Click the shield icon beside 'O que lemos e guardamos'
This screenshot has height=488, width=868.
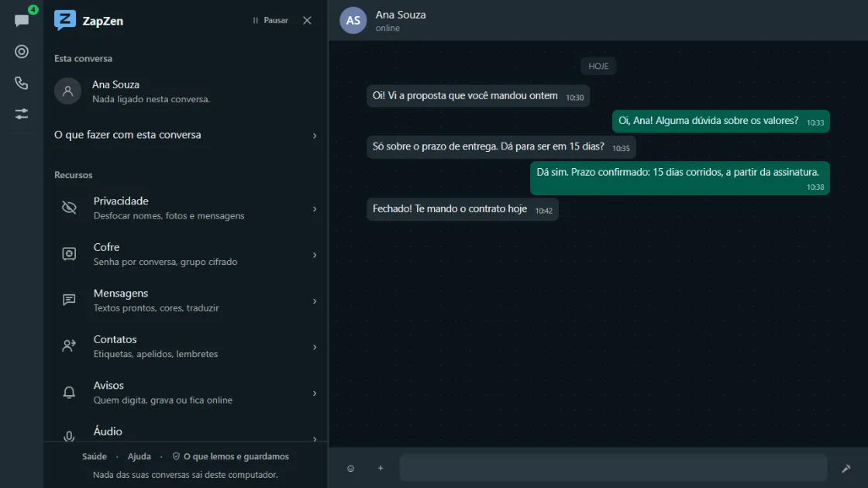(x=176, y=456)
